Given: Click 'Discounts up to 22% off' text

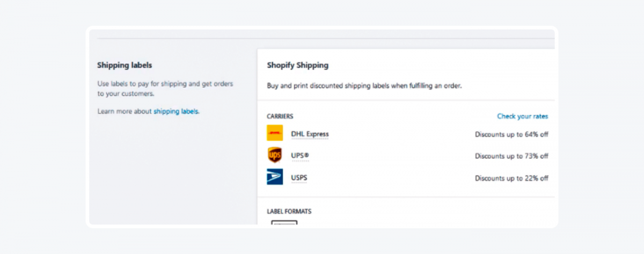Looking at the screenshot, I should point(511,178).
